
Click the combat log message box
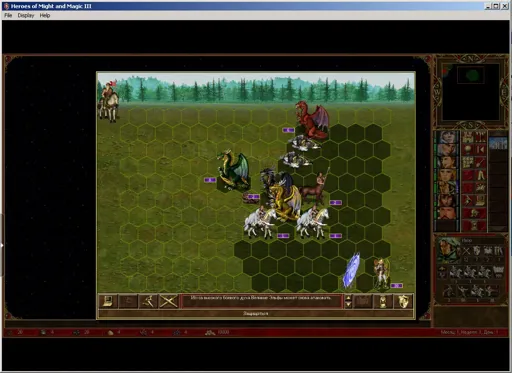(261, 301)
